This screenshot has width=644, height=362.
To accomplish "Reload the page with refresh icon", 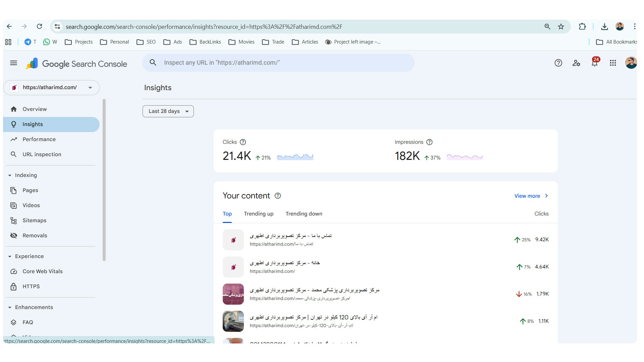I will point(39,26).
